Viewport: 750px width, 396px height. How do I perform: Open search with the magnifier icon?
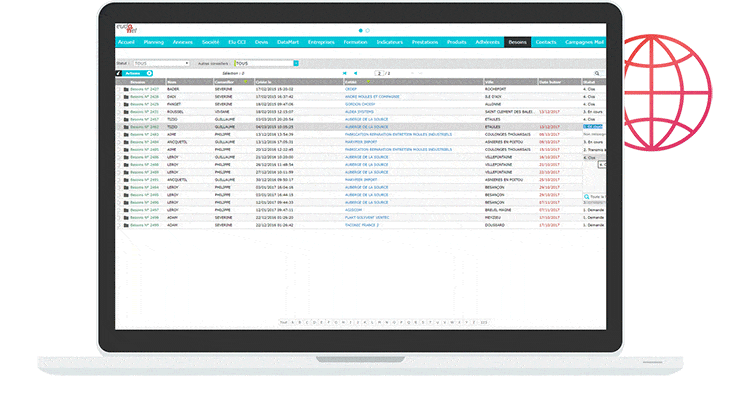point(597,74)
